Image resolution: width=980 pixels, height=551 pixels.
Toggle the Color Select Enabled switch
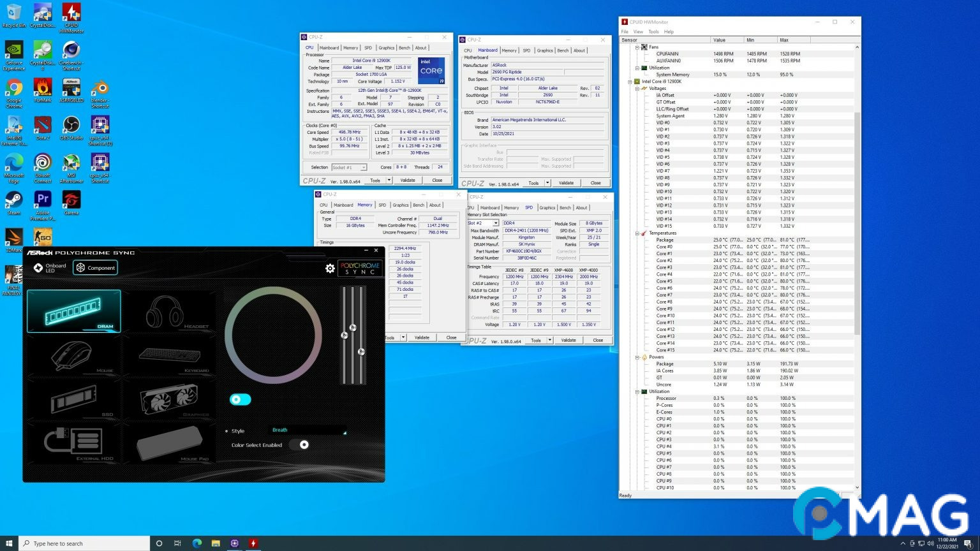tap(300, 444)
